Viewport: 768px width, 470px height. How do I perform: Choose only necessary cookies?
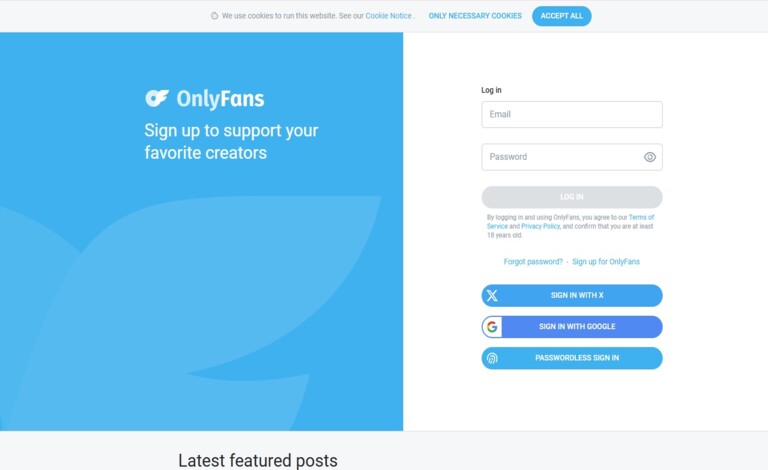[475, 16]
